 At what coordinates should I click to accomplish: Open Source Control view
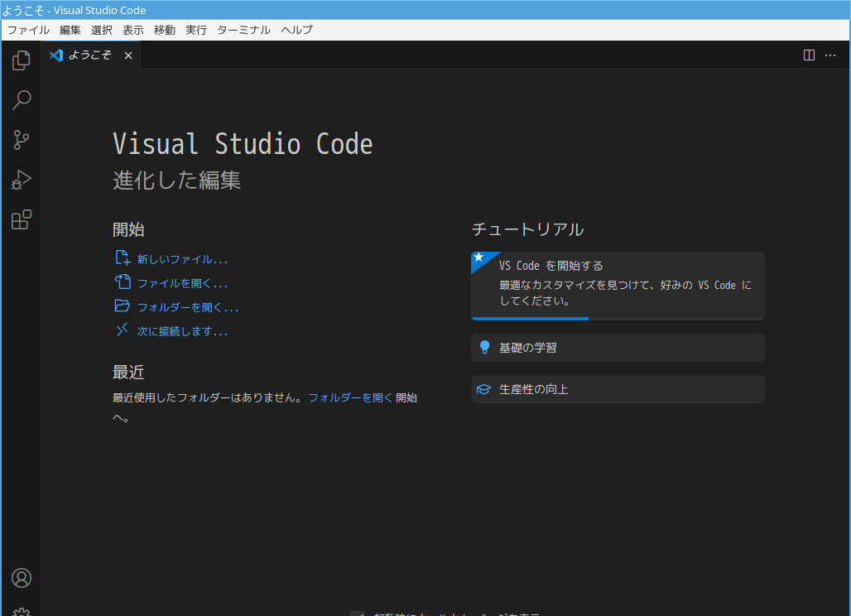(x=22, y=140)
